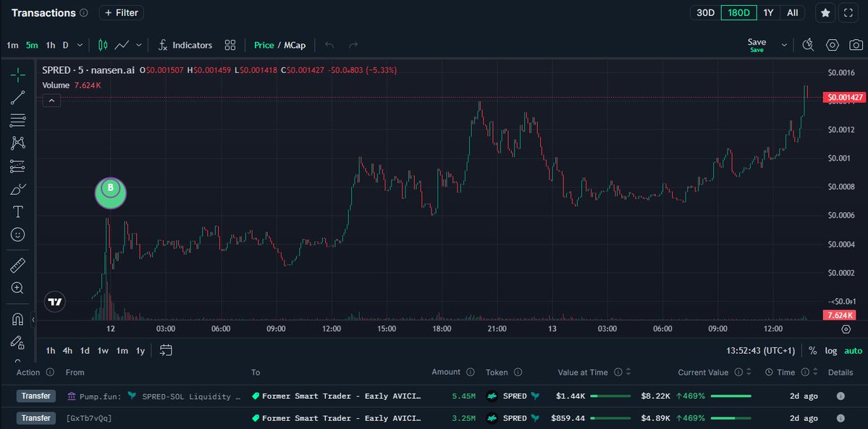Select the trend line drawing tool
The height and width of the screenshot is (429, 868).
click(x=17, y=97)
